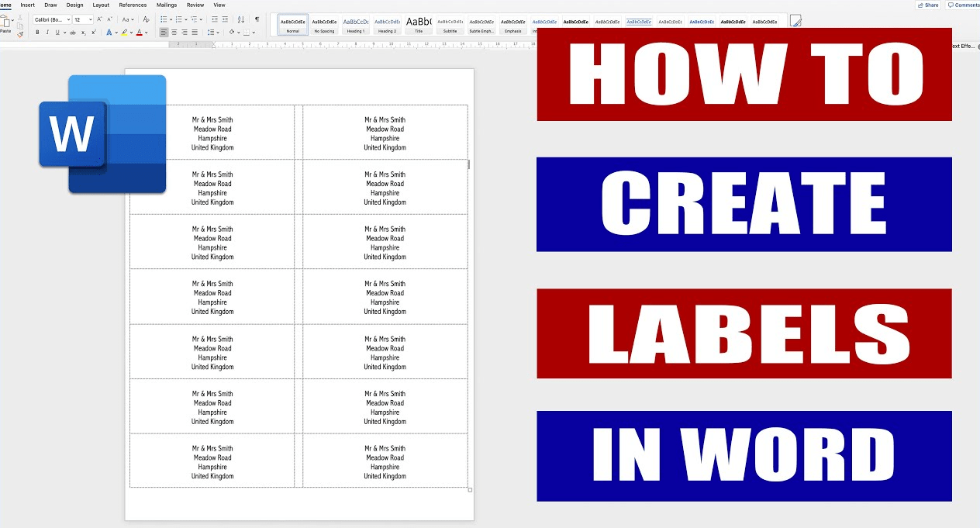The width and height of the screenshot is (980, 528).
Task: Open the View tab
Action: [x=219, y=5]
